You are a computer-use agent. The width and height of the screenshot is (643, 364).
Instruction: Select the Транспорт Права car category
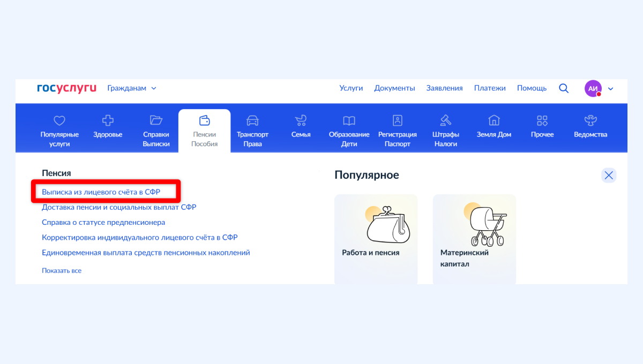pyautogui.click(x=252, y=130)
